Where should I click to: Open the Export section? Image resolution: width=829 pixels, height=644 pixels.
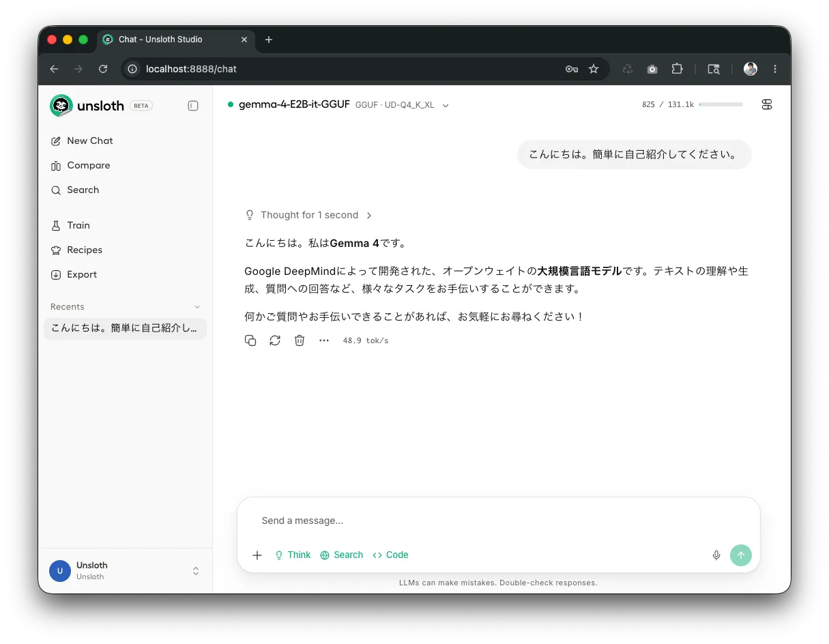tap(74, 274)
